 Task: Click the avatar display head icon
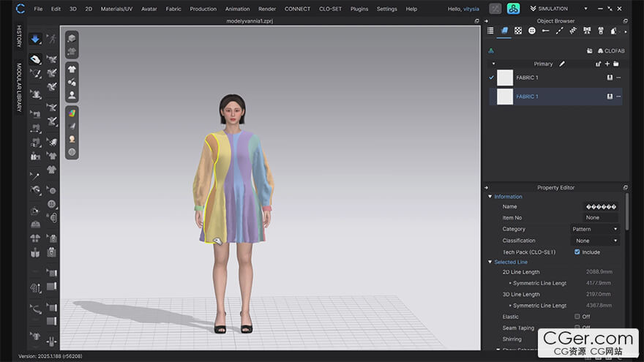tap(72, 95)
